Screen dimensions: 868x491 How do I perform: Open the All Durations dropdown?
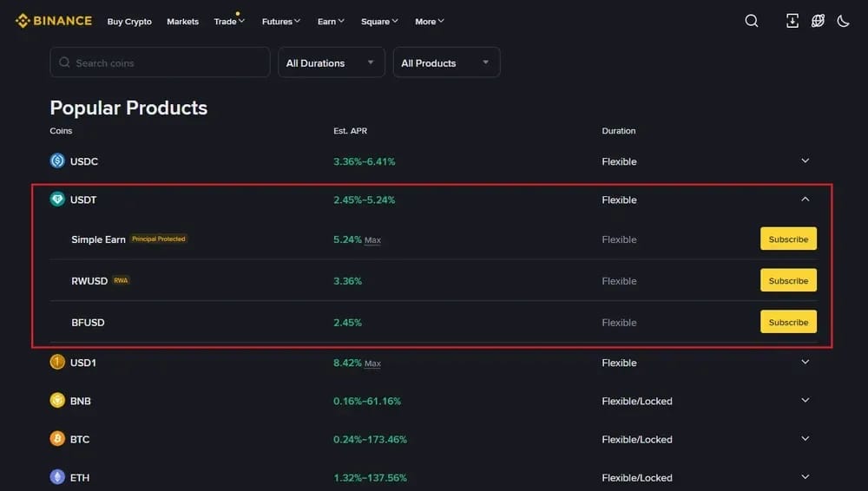pos(331,62)
